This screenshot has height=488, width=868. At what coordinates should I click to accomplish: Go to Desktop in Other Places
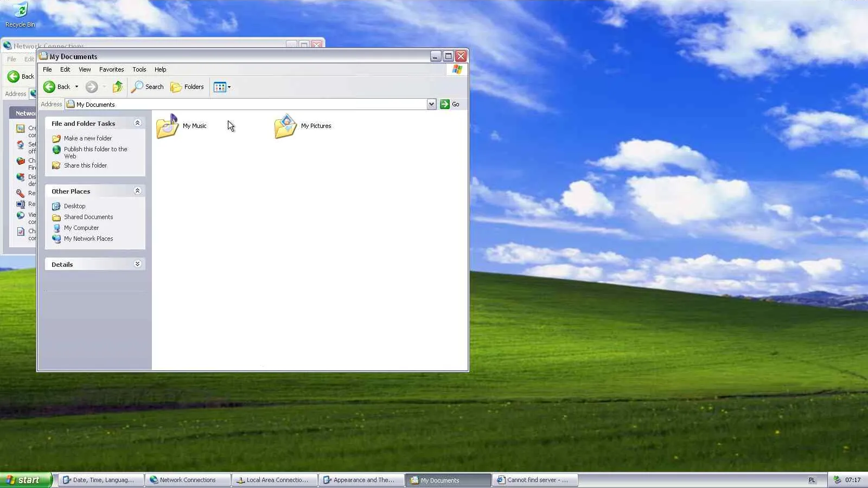tap(75, 206)
